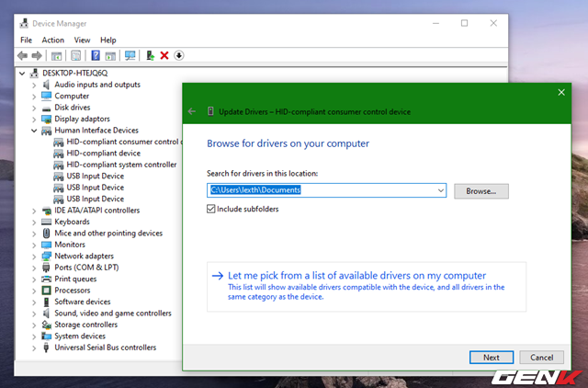Open the Help menu
This screenshot has height=388, width=588.
[108, 40]
